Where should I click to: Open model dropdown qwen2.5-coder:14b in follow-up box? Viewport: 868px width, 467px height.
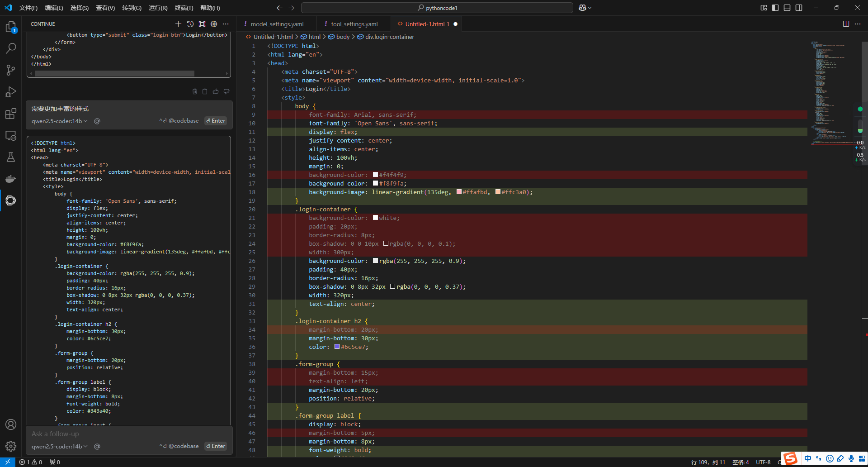coord(59,446)
